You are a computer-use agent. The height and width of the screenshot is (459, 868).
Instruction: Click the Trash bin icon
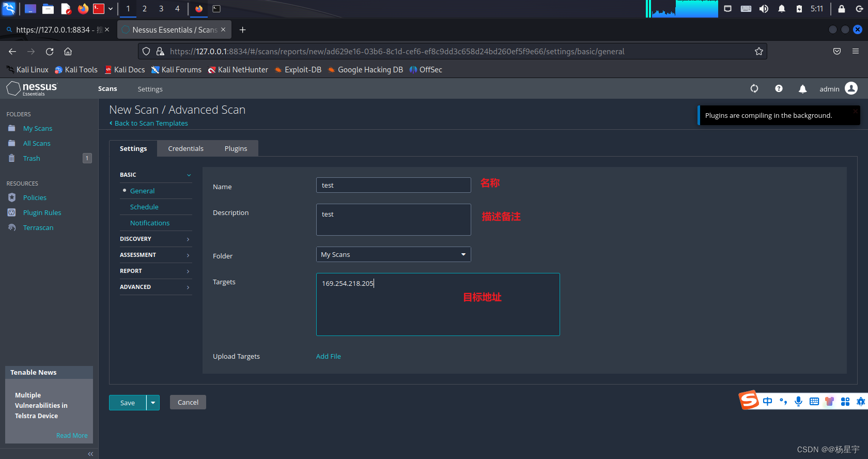pyautogui.click(x=12, y=158)
